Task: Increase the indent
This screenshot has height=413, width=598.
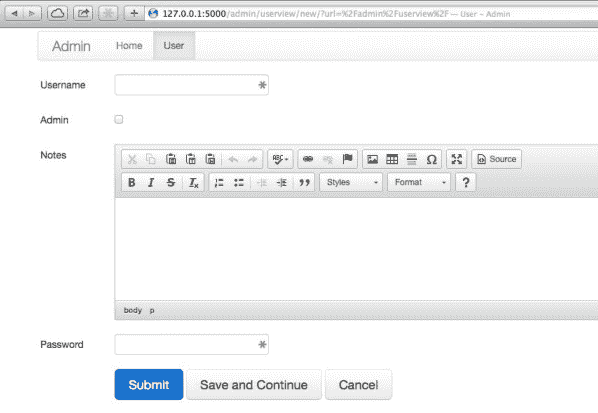Action: click(x=281, y=182)
